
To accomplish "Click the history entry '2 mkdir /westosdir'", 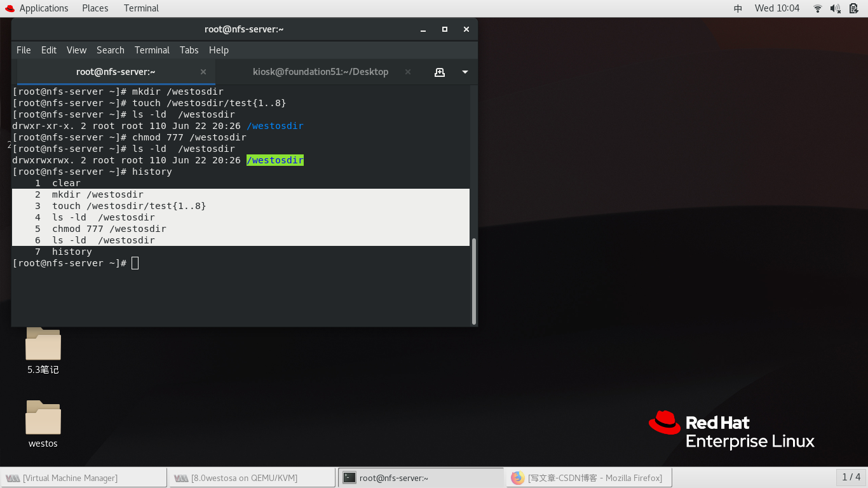I will click(89, 194).
